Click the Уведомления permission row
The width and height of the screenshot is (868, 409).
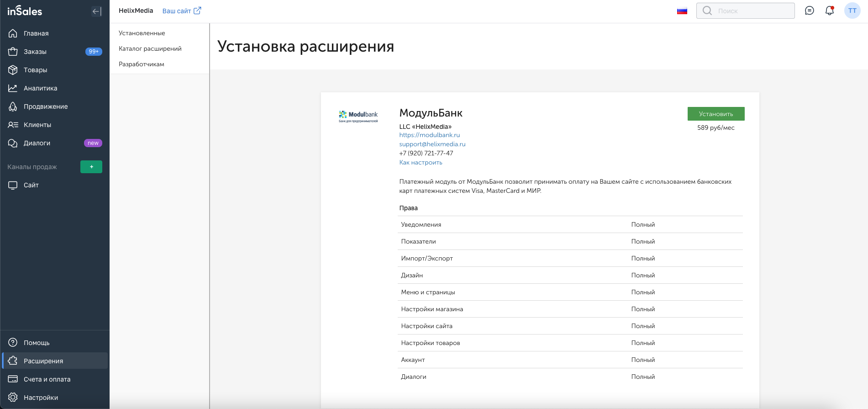click(570, 224)
